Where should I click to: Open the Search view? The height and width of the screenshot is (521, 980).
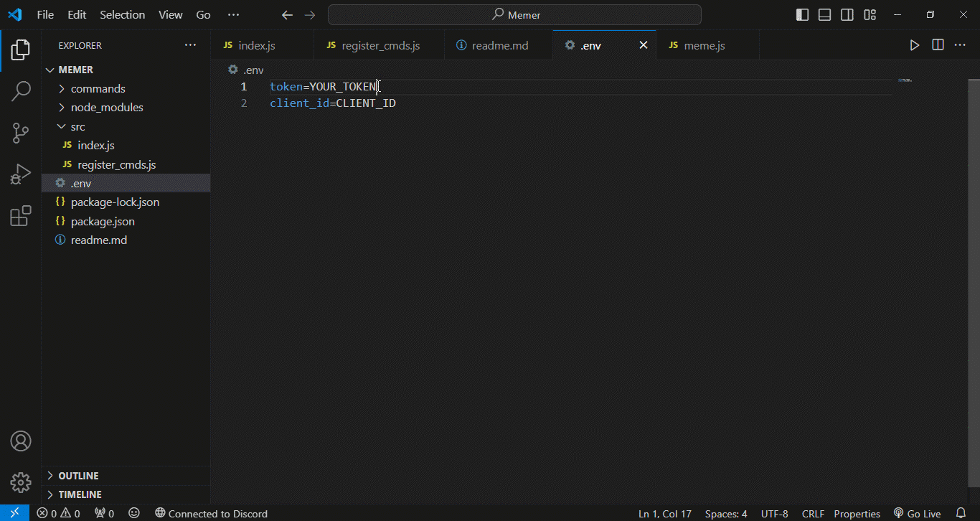[x=21, y=91]
